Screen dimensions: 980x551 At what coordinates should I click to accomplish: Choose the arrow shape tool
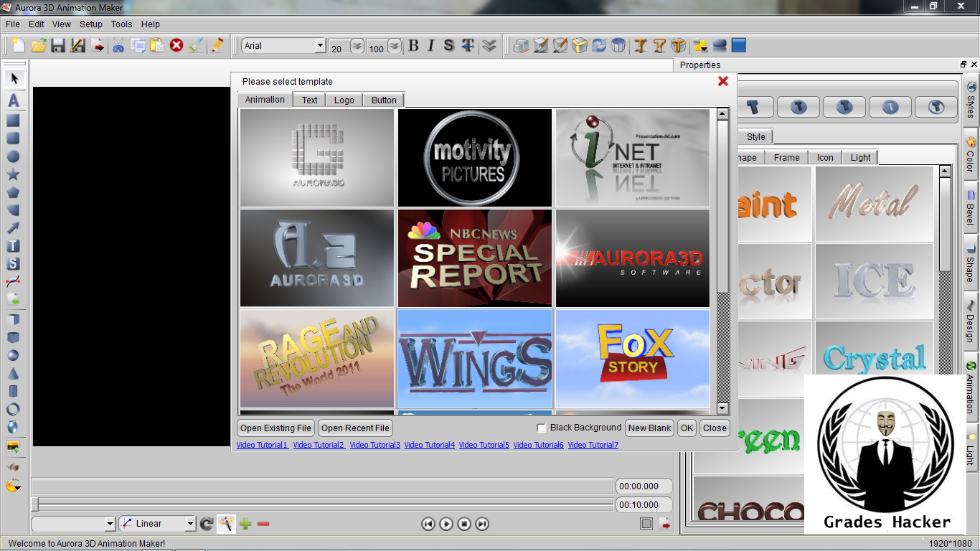(x=13, y=228)
